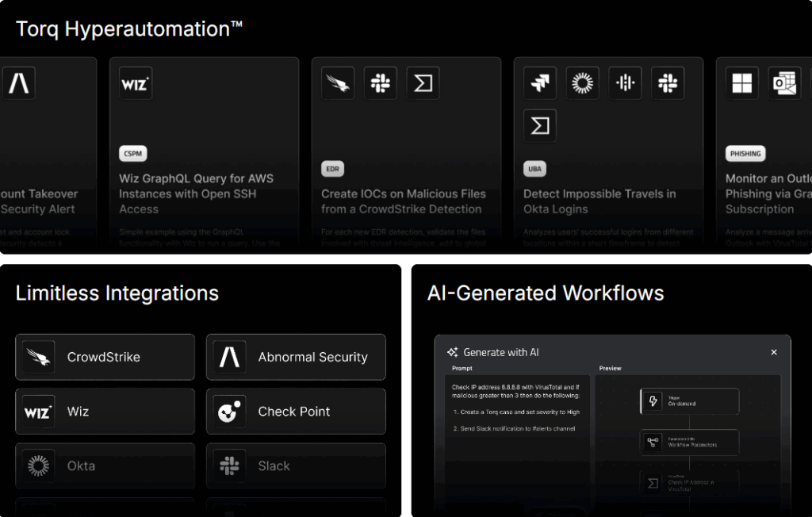Open the Slack integration tile
Screen dimensions: 812x517
click(x=296, y=465)
